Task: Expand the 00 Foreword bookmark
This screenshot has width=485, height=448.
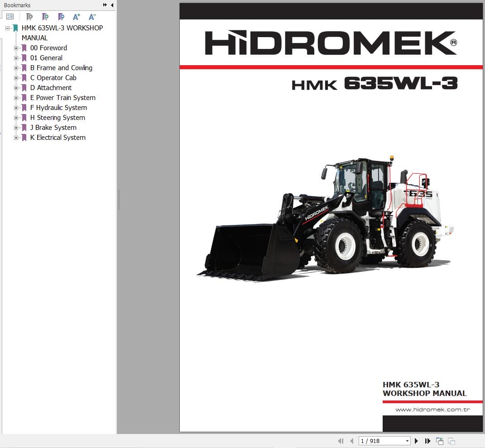Action: coord(16,48)
